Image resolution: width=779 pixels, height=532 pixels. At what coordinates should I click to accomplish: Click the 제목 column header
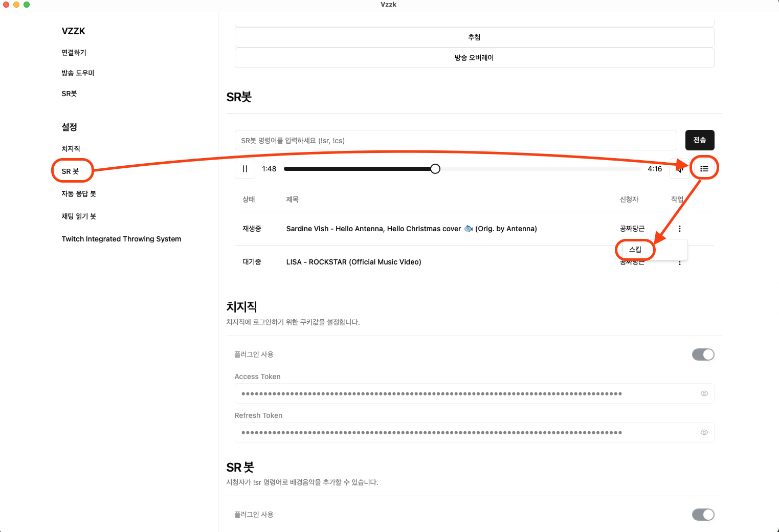(292, 199)
